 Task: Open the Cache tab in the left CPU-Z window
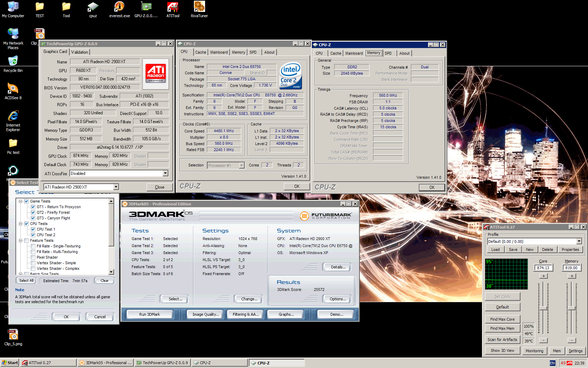click(x=201, y=52)
